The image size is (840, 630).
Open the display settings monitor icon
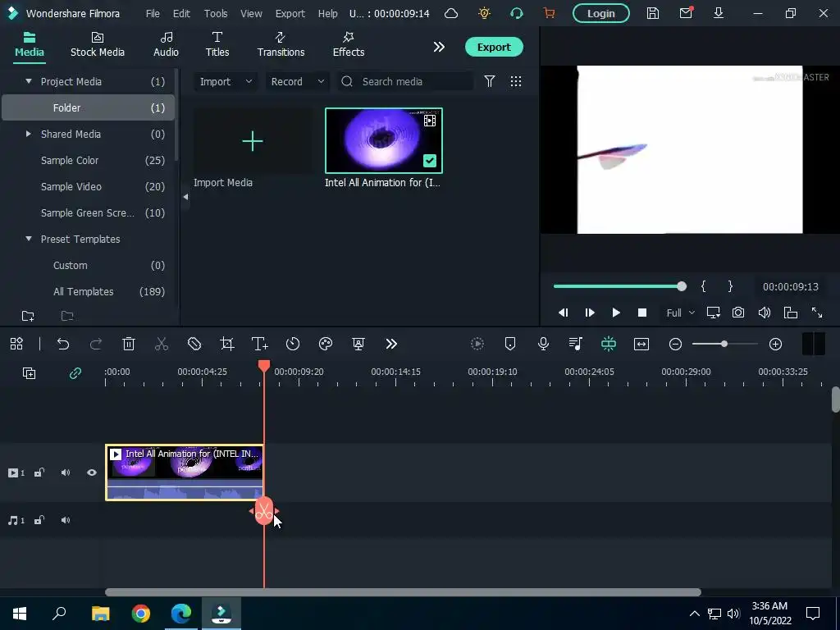713,313
